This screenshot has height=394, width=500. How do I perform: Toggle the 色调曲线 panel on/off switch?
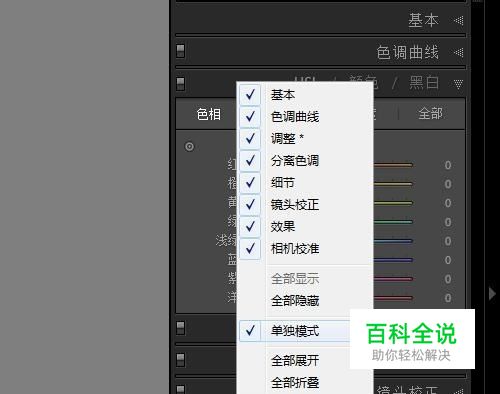point(180,51)
